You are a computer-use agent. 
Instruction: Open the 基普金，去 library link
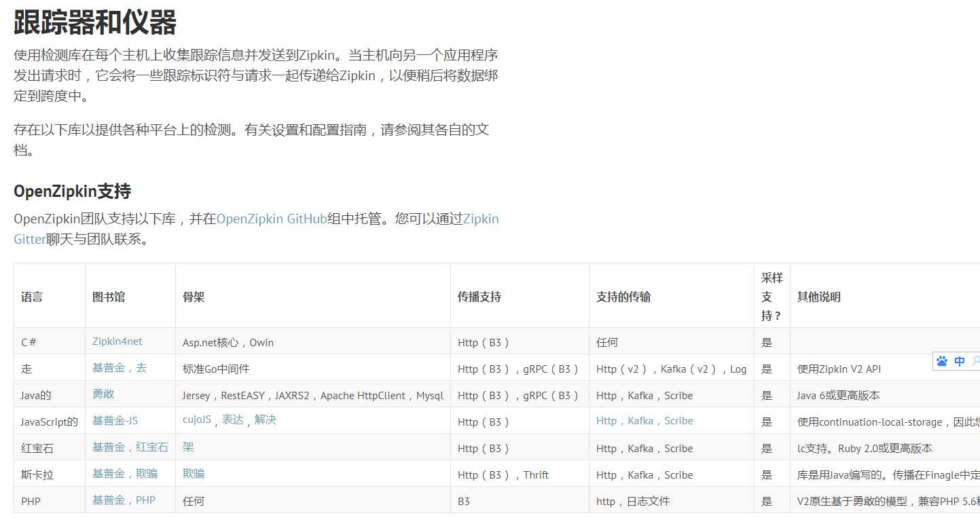pos(120,367)
